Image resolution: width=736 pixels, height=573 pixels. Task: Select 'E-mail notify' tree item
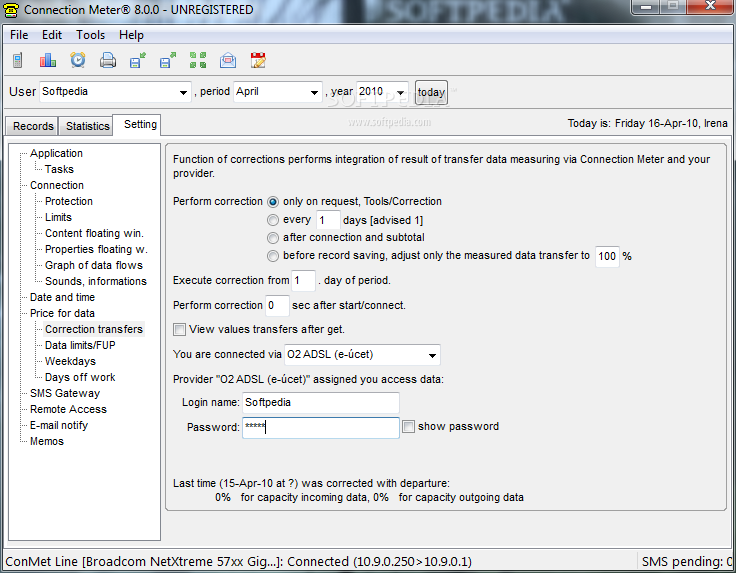tap(59, 425)
